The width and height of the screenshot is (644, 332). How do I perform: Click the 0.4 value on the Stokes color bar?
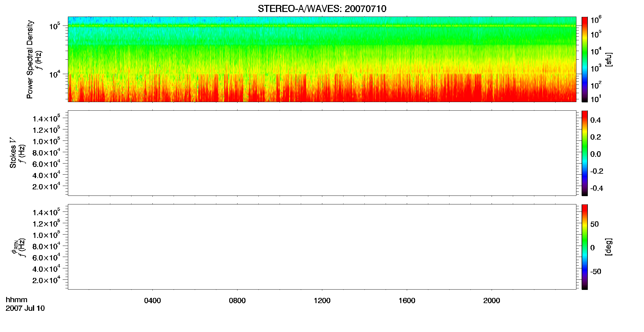click(595, 120)
